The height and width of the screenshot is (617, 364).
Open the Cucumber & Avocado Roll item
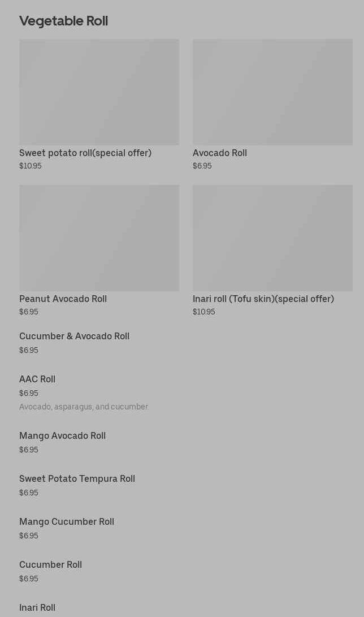tap(74, 336)
